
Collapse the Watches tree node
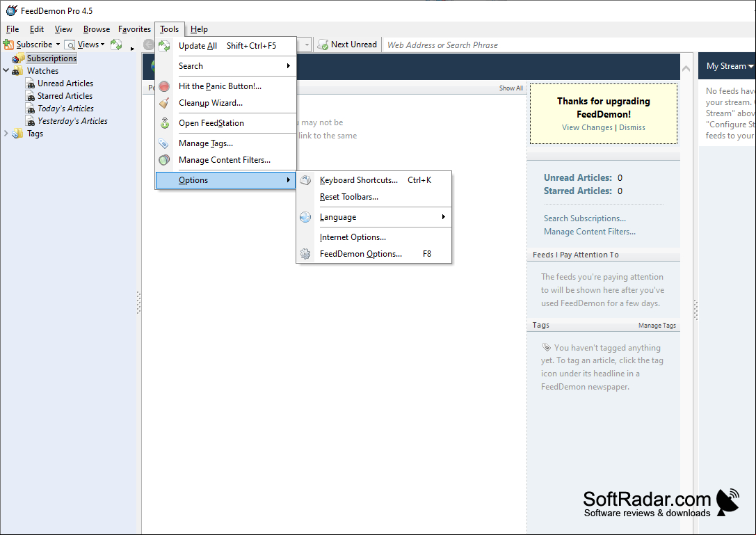pyautogui.click(x=6, y=70)
